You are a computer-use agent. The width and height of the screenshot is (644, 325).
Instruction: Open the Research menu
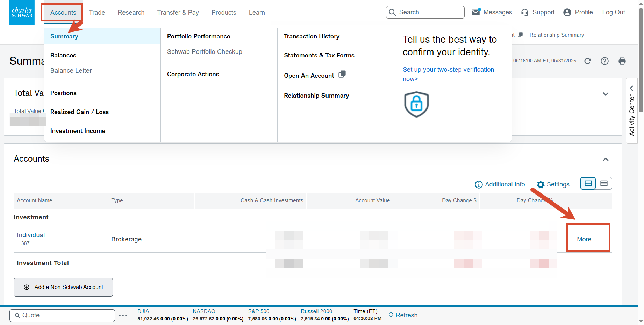(x=131, y=13)
